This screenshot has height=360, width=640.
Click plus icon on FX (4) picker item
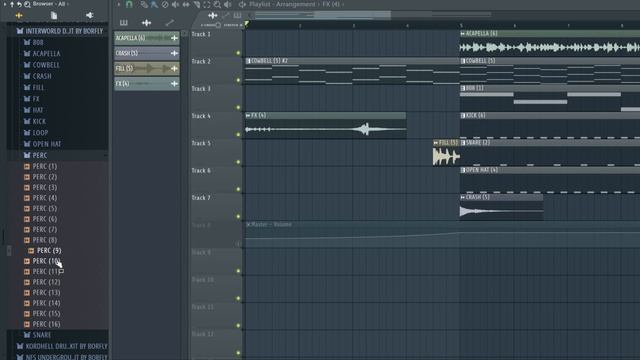pos(174,84)
